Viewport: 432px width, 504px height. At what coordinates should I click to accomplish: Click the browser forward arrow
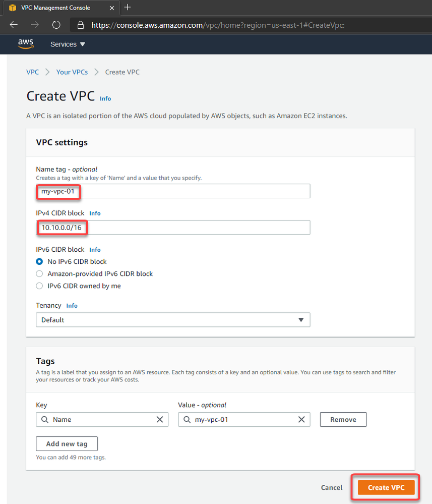pyautogui.click(x=35, y=25)
